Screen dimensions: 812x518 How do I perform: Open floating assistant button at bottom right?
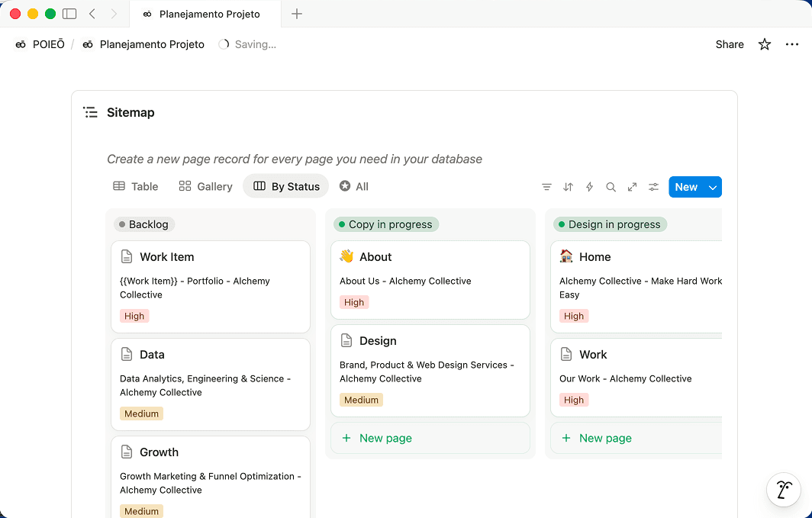coord(784,490)
